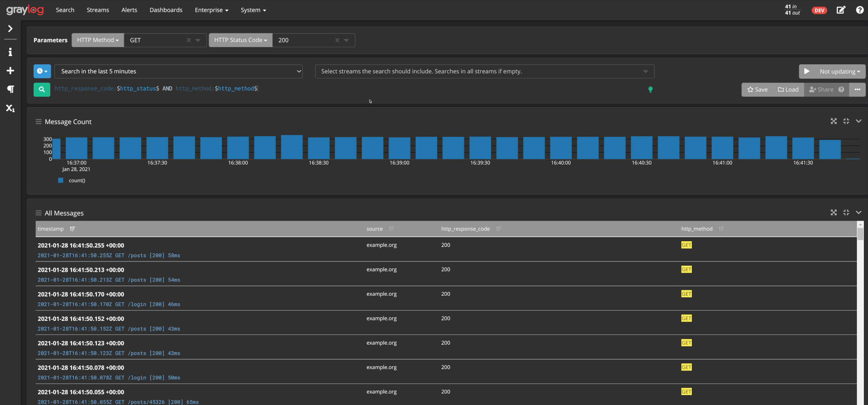Open the ellipsis more actions button
The image size is (868, 405).
click(x=857, y=89)
